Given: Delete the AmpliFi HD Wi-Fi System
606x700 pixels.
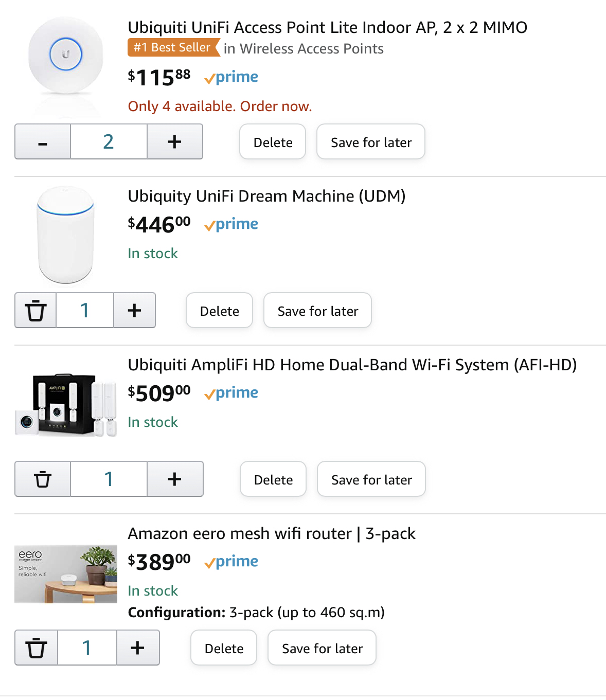Looking at the screenshot, I should coord(273,479).
